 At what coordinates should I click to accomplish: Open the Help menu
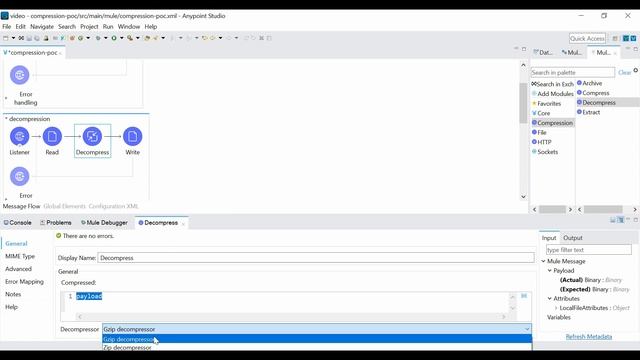point(151,27)
